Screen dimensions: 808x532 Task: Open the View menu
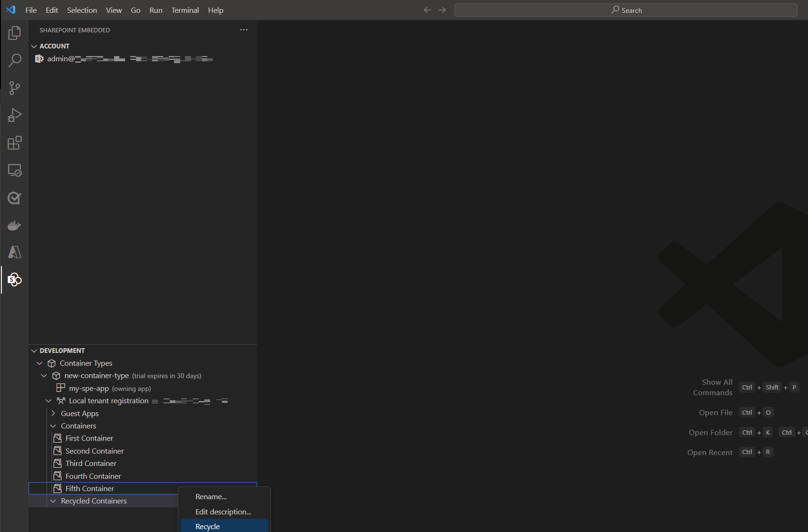[114, 10]
